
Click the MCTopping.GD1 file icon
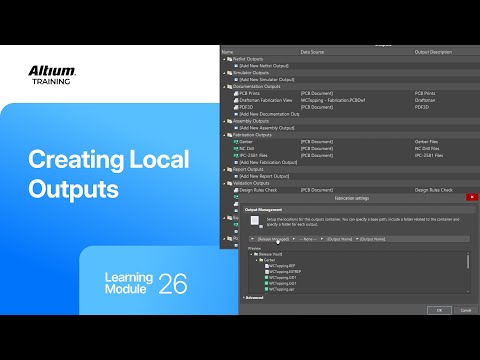click(x=267, y=277)
